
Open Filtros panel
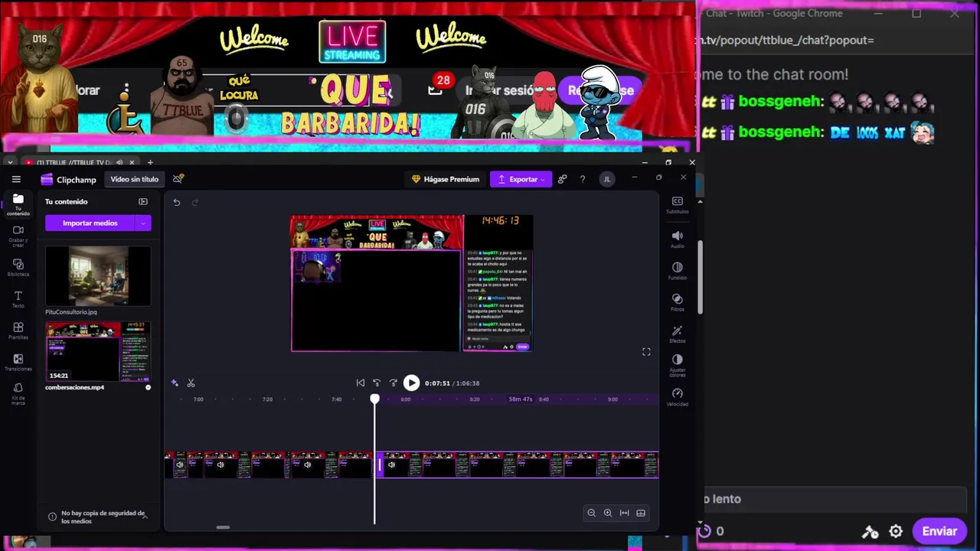(677, 302)
